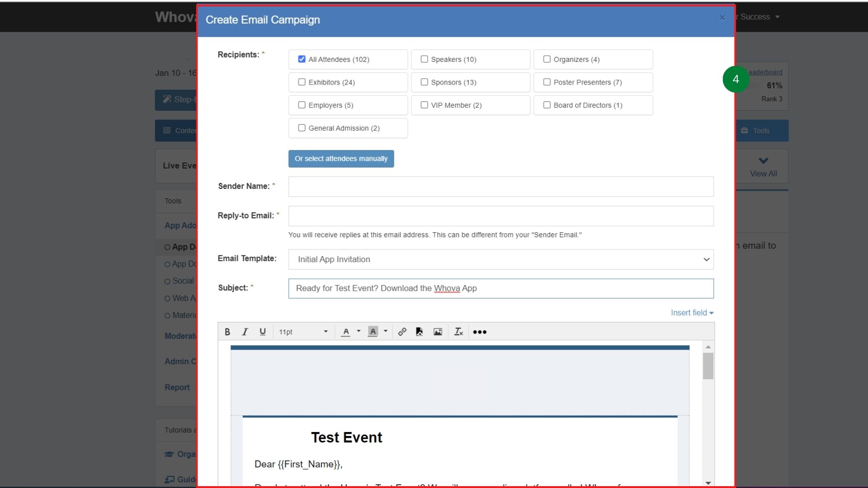Click the underline formatting icon
The width and height of the screenshot is (868, 488).
(262, 332)
